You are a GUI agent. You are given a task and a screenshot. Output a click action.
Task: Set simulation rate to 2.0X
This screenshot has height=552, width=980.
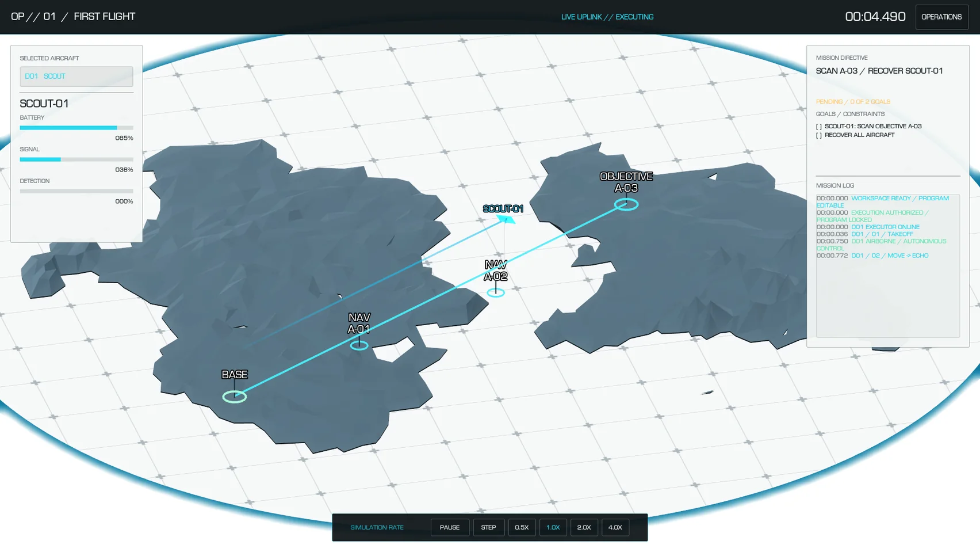(584, 527)
